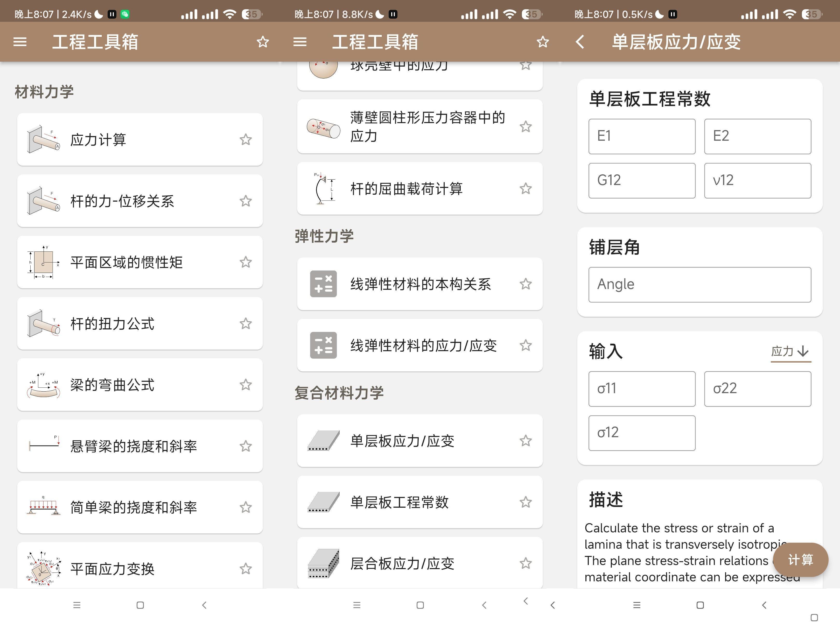Toggle favorite star for 梁的弯曲公式
Image resolution: width=840 pixels, height=622 pixels.
[246, 385]
